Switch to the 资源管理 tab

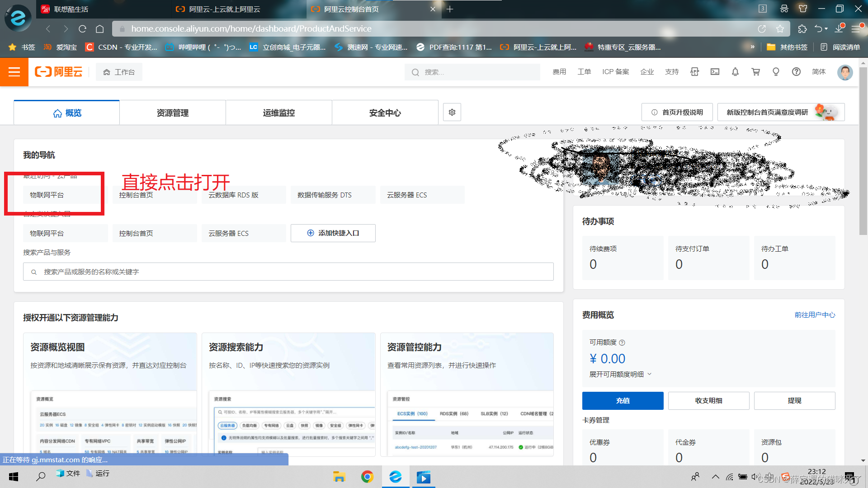173,113
